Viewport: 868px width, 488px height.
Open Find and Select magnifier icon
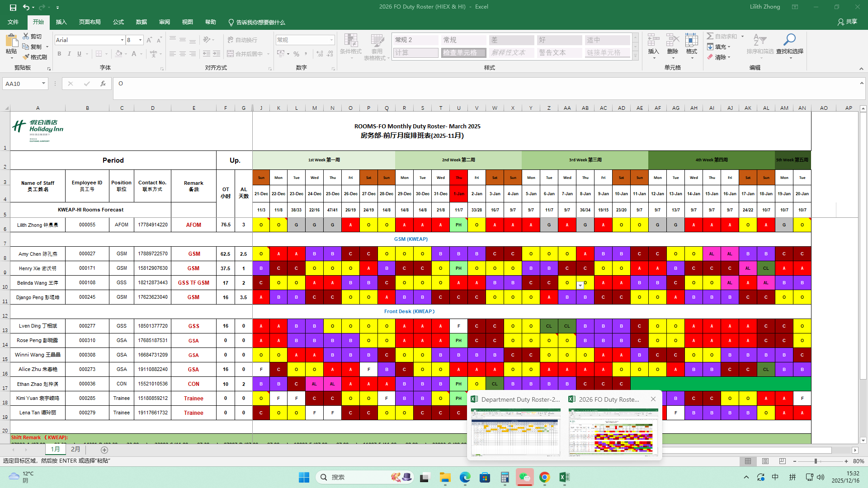coord(789,40)
